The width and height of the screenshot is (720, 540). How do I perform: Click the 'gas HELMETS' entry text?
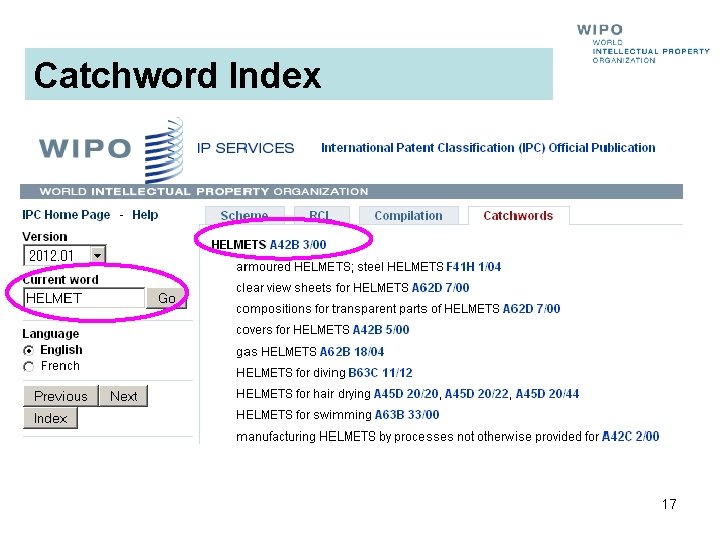pyautogui.click(x=276, y=352)
